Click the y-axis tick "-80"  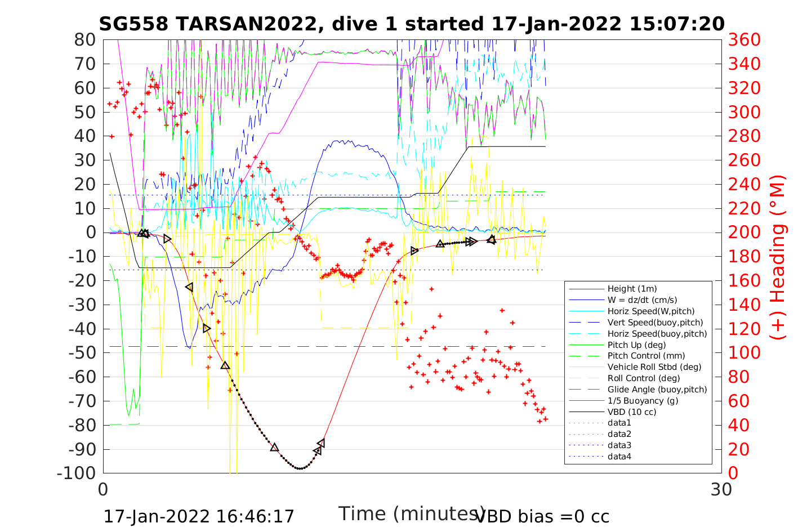82,425
